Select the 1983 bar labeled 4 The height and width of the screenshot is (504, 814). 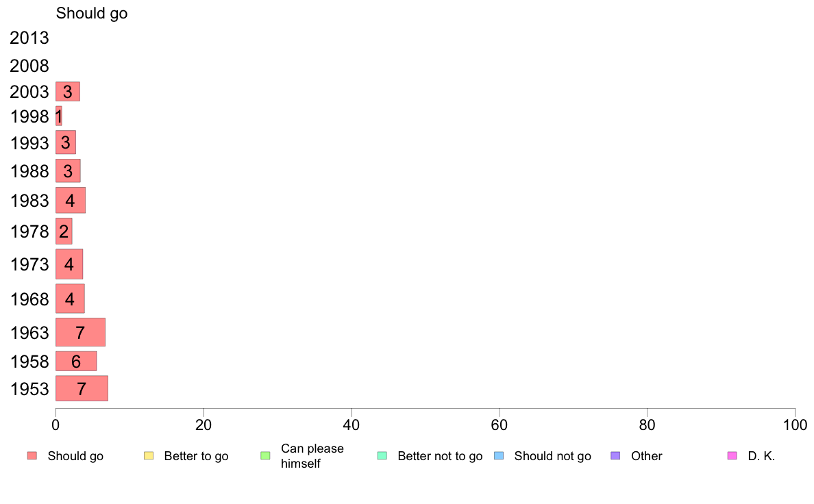(x=71, y=201)
